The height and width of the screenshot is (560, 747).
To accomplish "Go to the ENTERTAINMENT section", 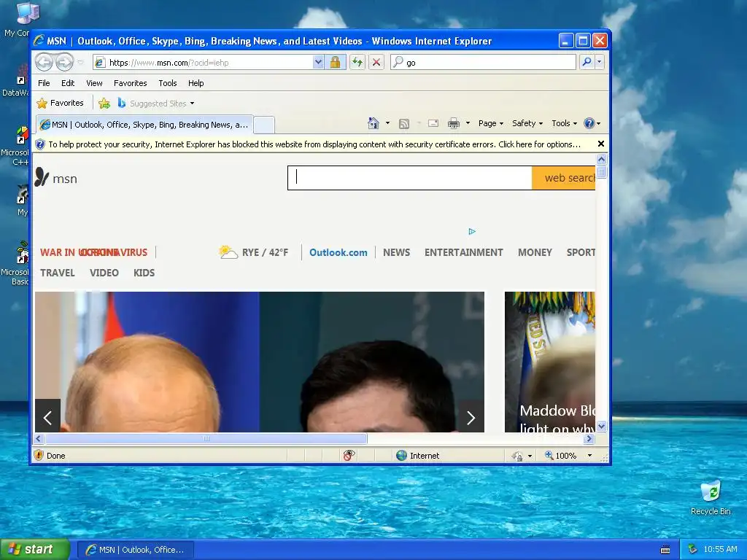I will pyautogui.click(x=463, y=252).
